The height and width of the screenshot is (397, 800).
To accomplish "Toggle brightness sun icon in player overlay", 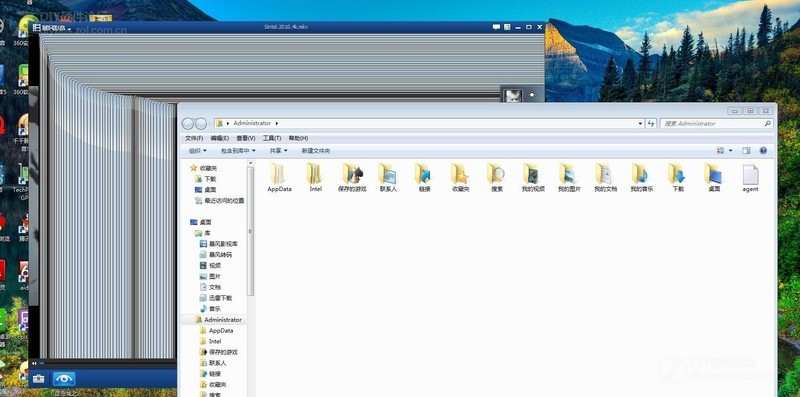I will [x=532, y=95].
